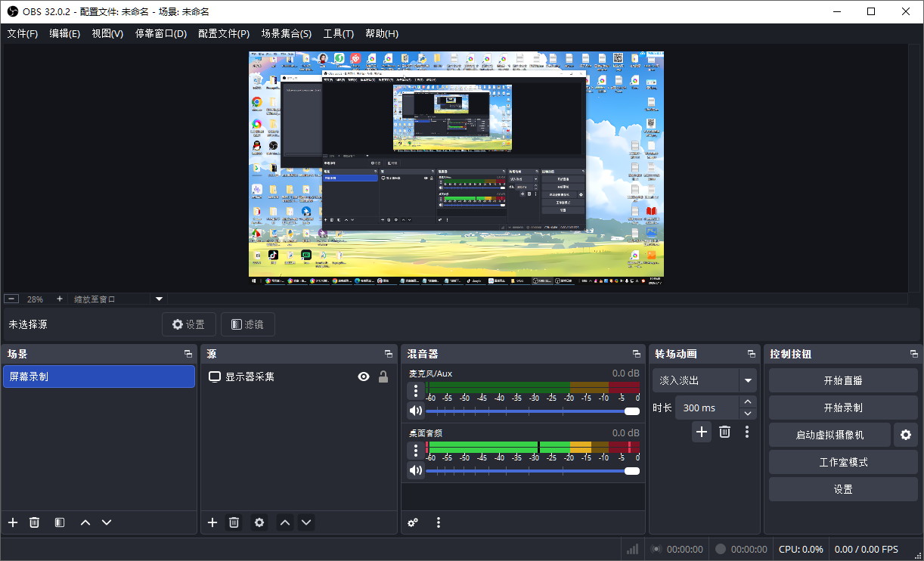Select the 屏幕录制 scene

tap(98, 377)
